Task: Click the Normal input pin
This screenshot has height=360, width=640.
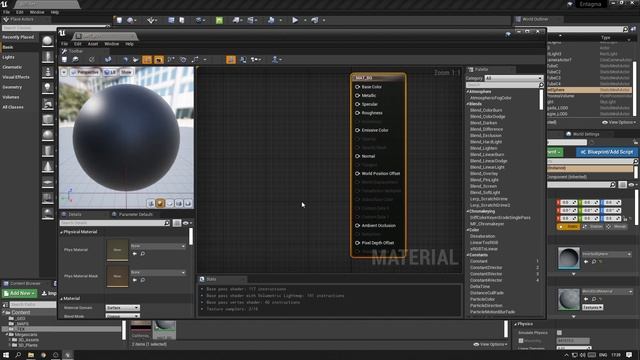Action: pyautogui.click(x=357, y=156)
